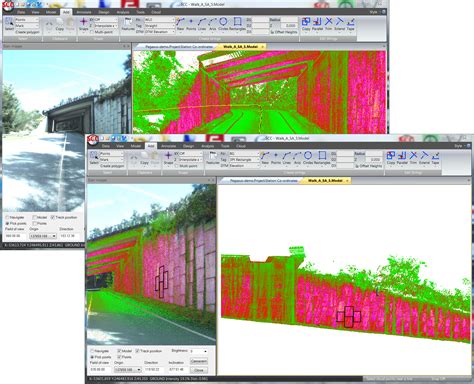Click Close button in front window viewer panel

(199, 370)
